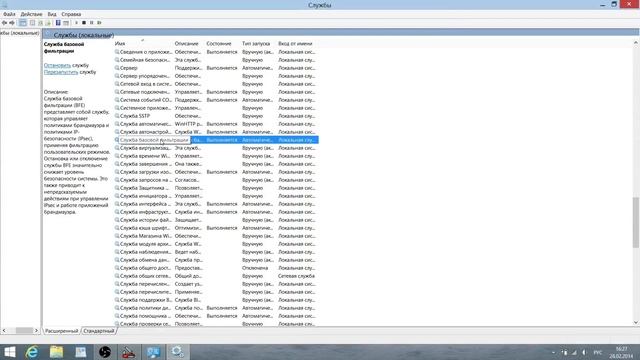
Task: Click the Back arrow in the toolbar
Action: tap(4, 23)
